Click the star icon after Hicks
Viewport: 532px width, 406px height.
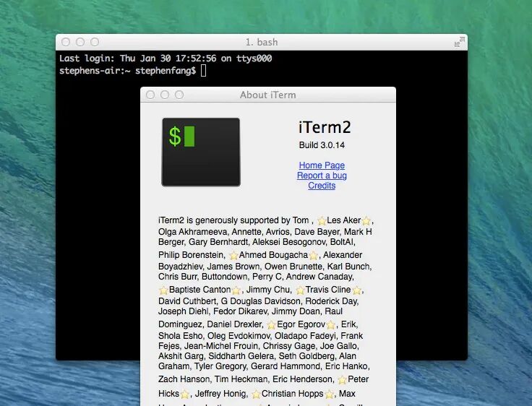click(185, 394)
